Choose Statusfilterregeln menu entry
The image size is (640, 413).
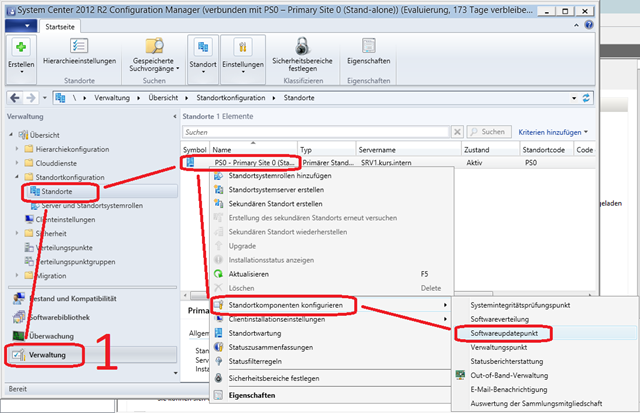331,361
